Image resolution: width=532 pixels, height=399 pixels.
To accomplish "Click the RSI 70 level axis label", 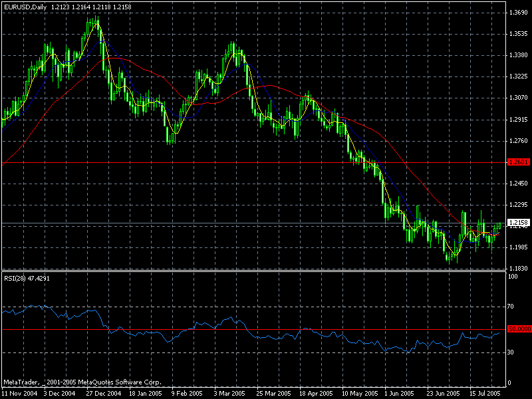I will [511, 307].
